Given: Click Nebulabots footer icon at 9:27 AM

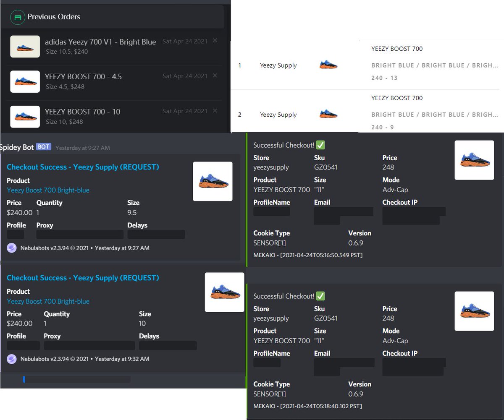Looking at the screenshot, I should pyautogui.click(x=12, y=248).
